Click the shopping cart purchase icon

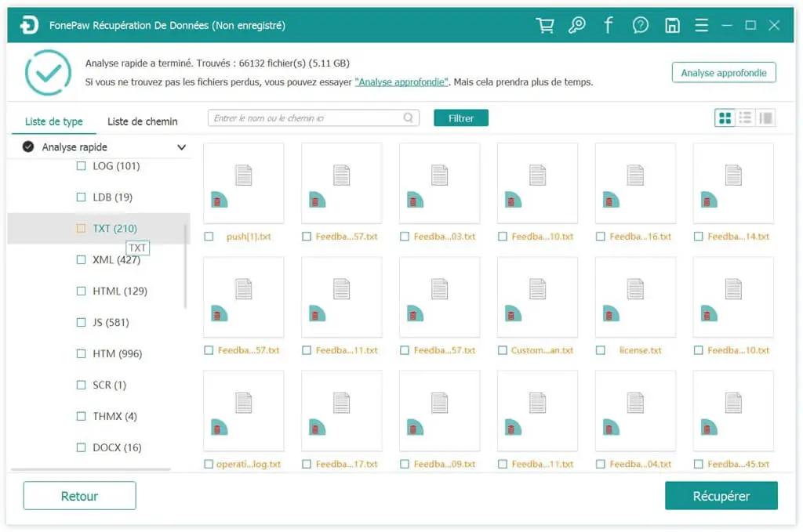pos(545,26)
